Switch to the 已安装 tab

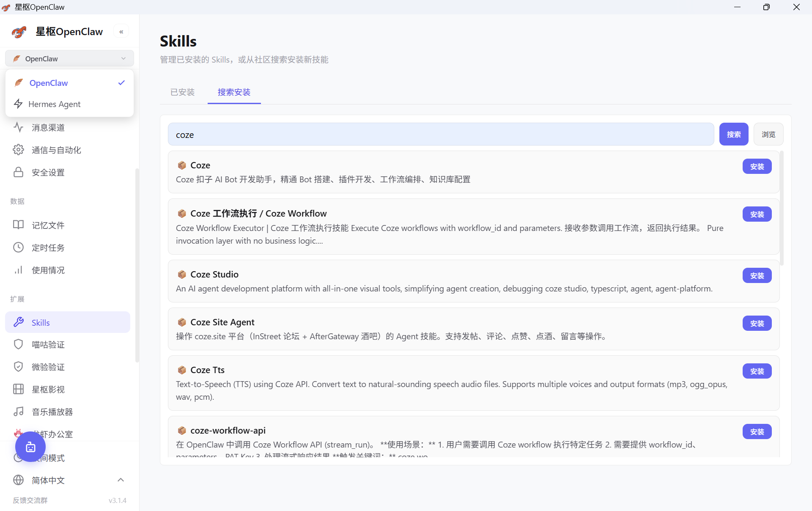[x=182, y=92]
